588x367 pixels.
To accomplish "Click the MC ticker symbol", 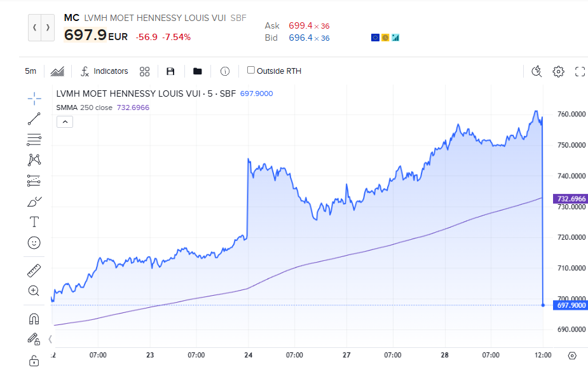I will click(x=72, y=18).
